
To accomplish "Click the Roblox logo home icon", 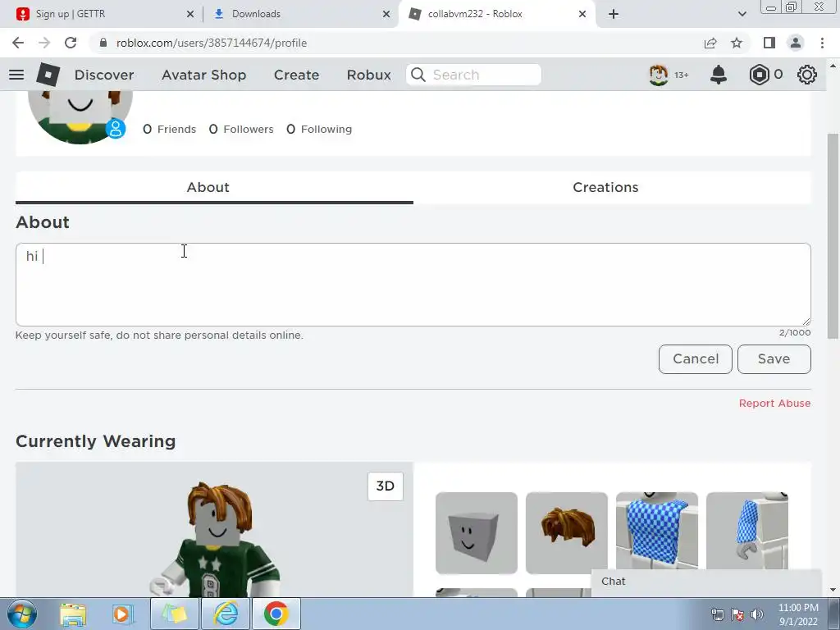I will 48,75.
